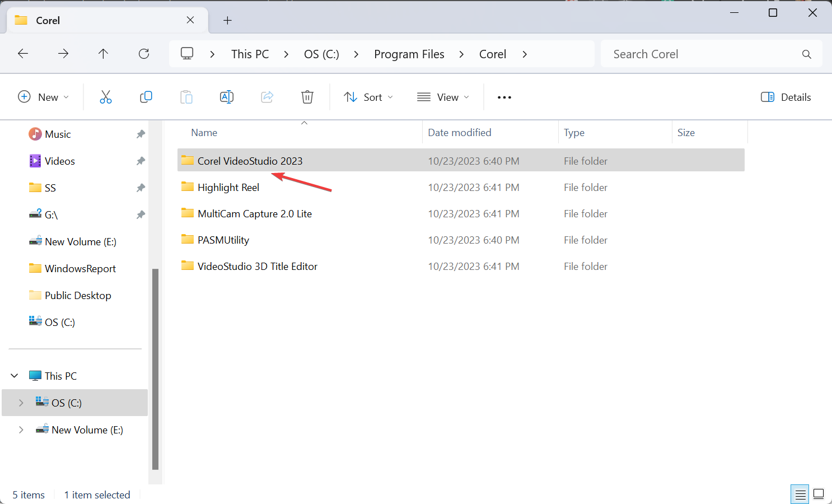832x504 pixels.
Task: Click the search magnifier icon
Action: tap(807, 54)
